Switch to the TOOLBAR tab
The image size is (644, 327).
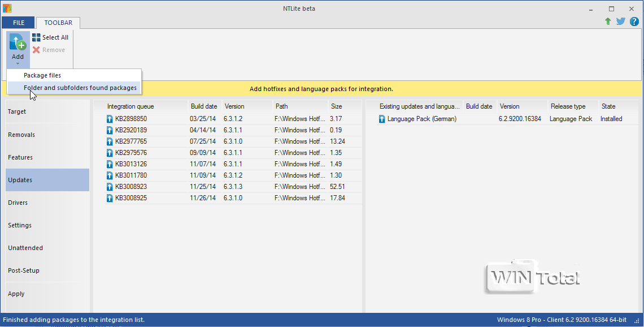[x=58, y=23]
